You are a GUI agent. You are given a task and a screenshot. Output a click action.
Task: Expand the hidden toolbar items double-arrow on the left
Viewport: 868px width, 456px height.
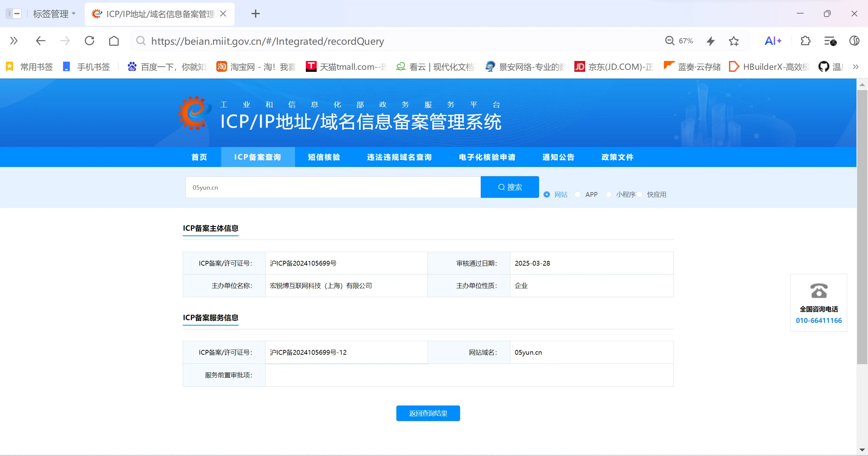pos(13,41)
